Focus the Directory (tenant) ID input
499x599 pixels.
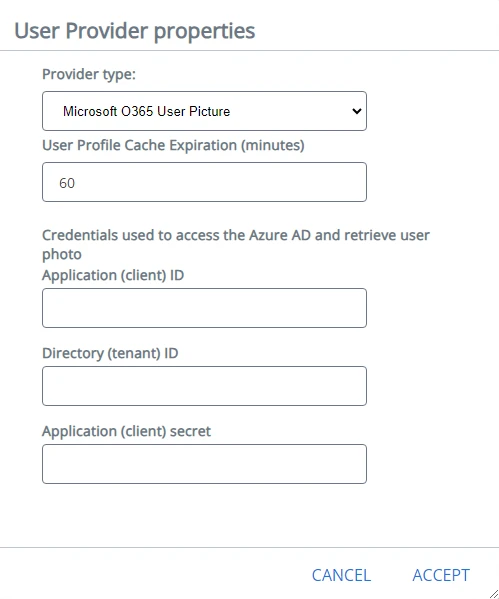click(x=204, y=386)
